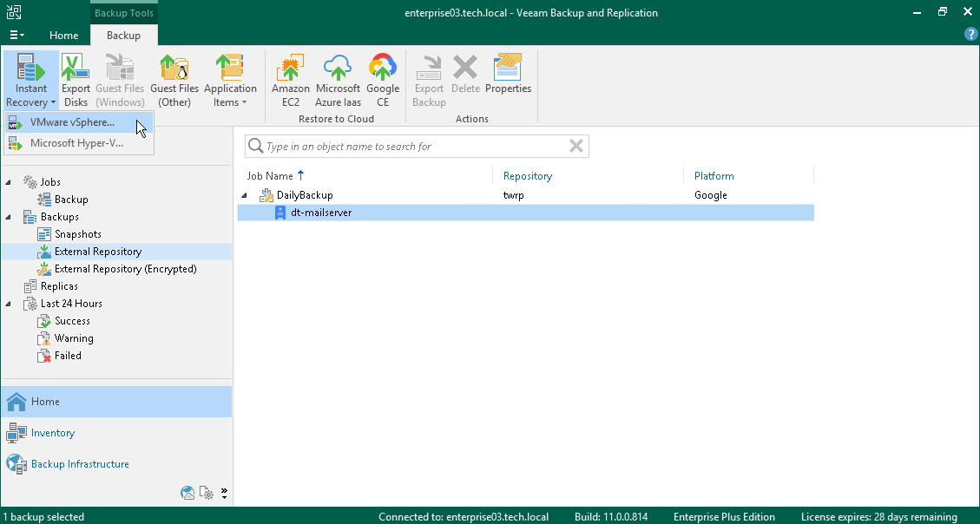Click the Google platform cell
Viewport: 980px width, 524px height.
(x=711, y=195)
